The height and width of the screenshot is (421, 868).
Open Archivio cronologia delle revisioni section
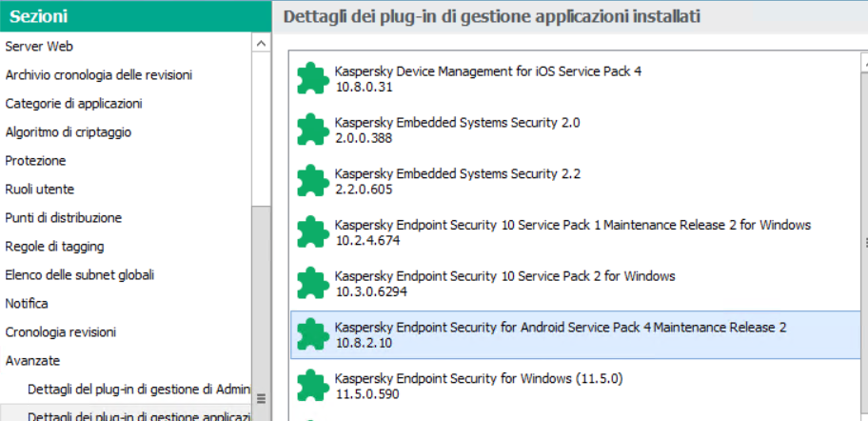[99, 74]
